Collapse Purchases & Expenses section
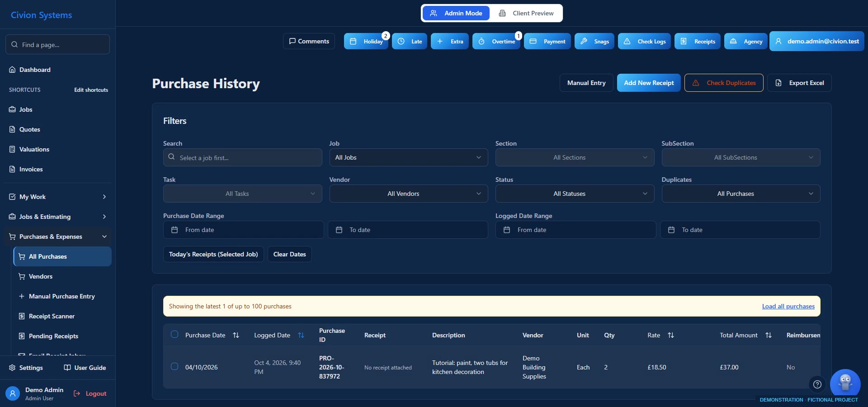 click(x=57, y=237)
